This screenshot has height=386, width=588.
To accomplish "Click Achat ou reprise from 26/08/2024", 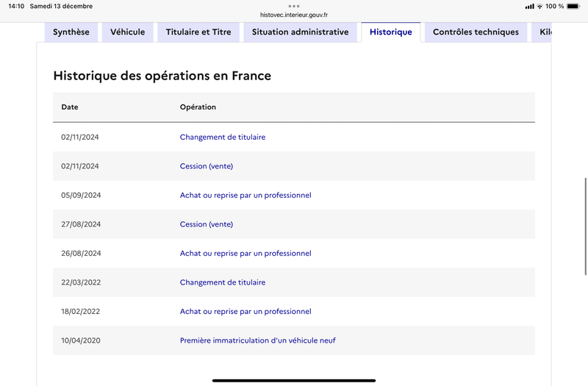I will pos(245,254).
